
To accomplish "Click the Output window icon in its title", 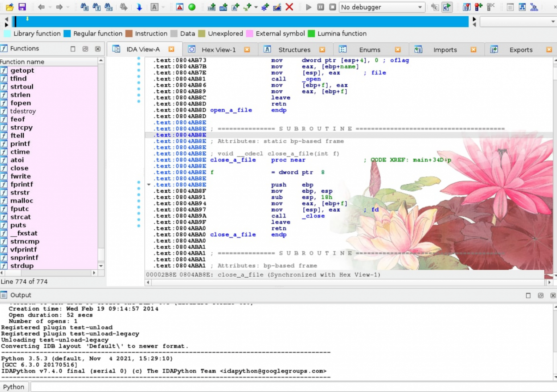I will (x=4, y=295).
